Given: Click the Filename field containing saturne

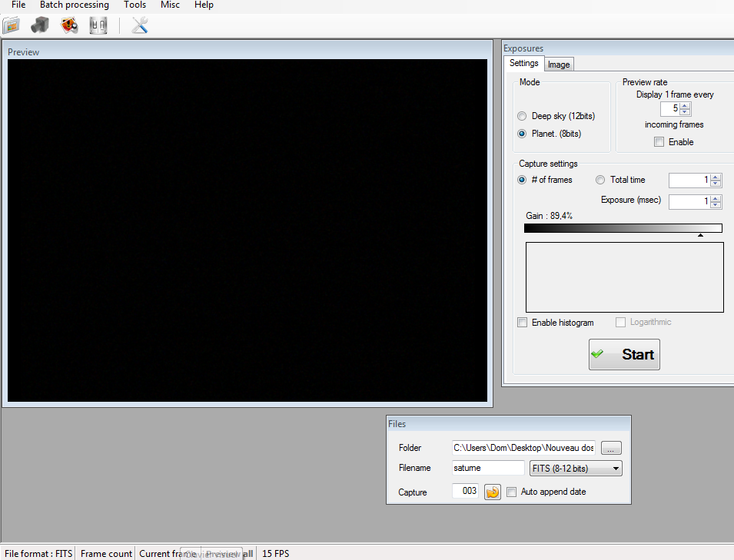Looking at the screenshot, I should tap(488, 468).
